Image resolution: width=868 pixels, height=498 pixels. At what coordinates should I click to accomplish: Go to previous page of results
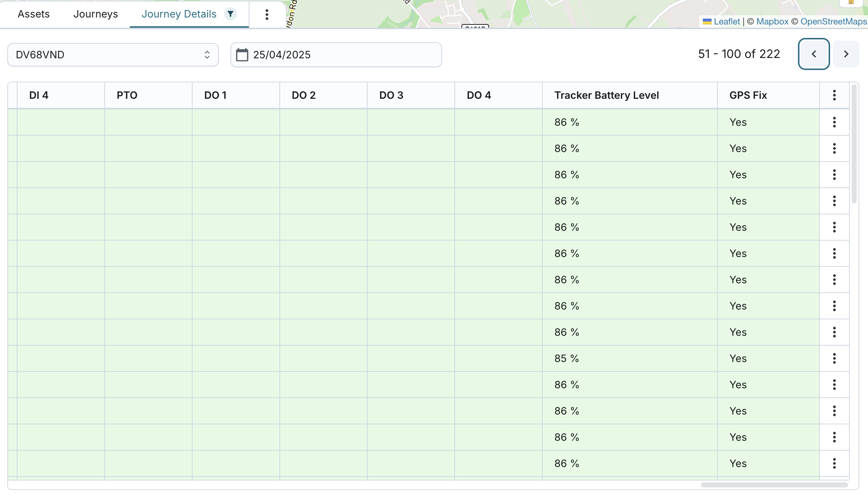click(x=814, y=54)
